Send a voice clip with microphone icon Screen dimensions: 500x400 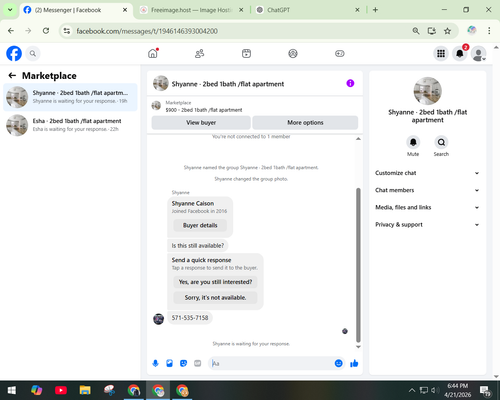coord(155,363)
